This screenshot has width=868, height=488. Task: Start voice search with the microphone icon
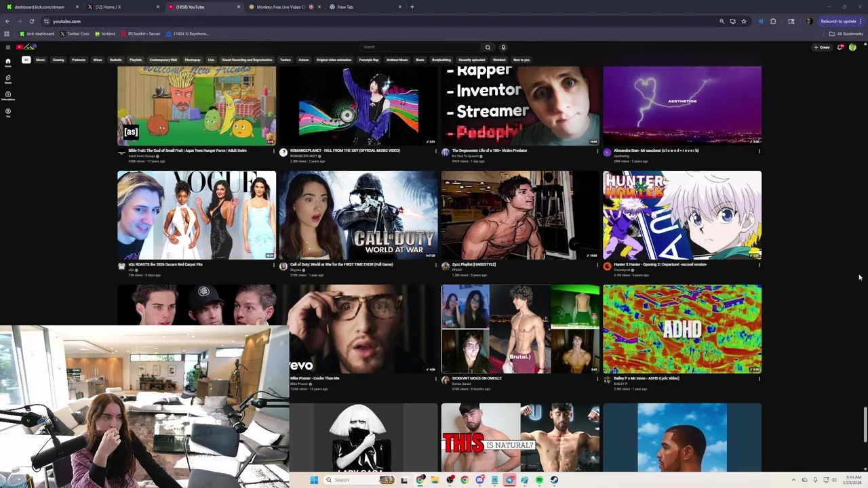tap(503, 47)
